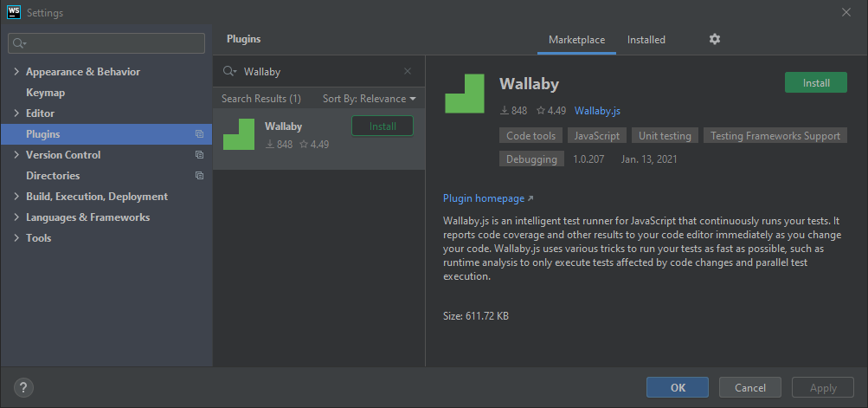The width and height of the screenshot is (868, 408).
Task: Close the Settings dialog window
Action: (845, 12)
